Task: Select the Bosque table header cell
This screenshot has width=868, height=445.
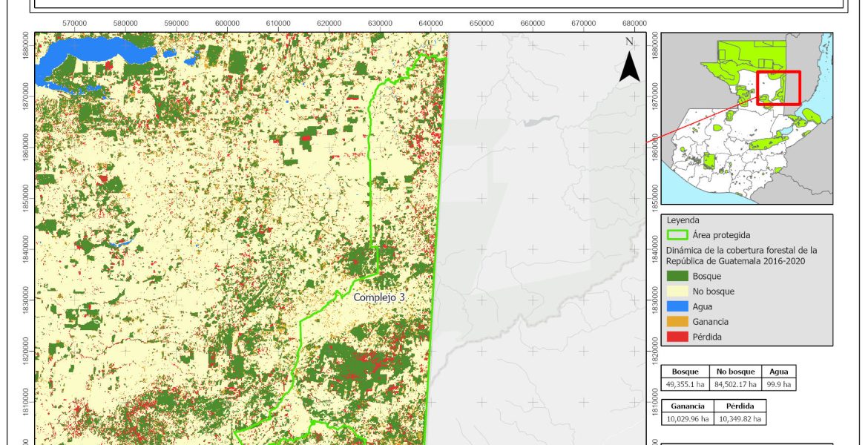Action: pos(685,372)
